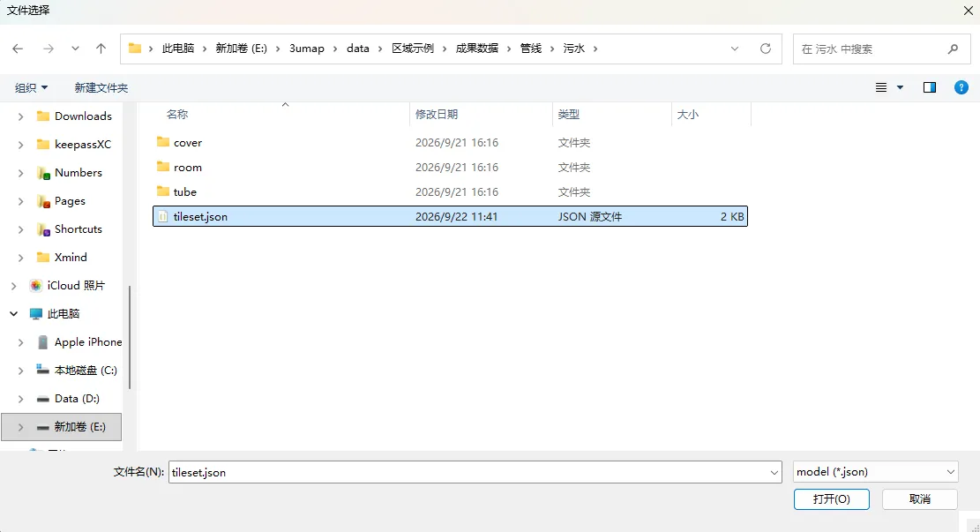Open the model (*.json) file type dropdown
This screenshot has height=532, width=980.
point(876,472)
